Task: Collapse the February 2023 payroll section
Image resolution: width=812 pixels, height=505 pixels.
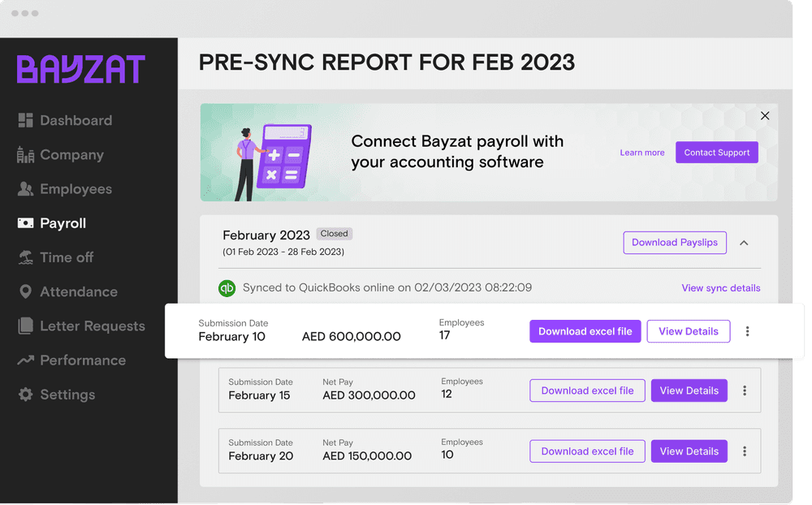Action: 744,243
